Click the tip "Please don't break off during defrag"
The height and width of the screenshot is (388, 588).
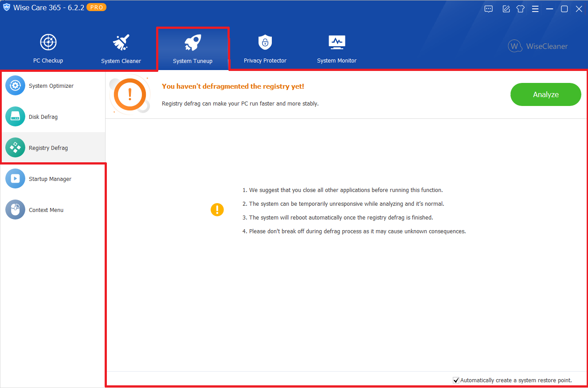click(354, 231)
